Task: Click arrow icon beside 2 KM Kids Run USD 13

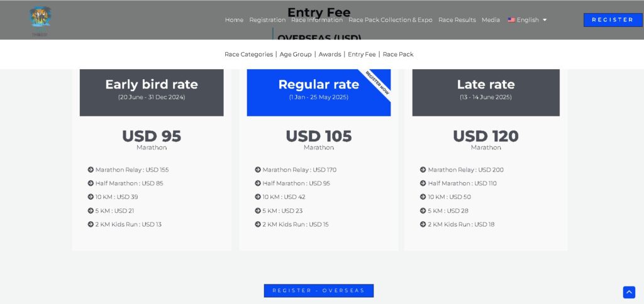Action: pos(91,224)
